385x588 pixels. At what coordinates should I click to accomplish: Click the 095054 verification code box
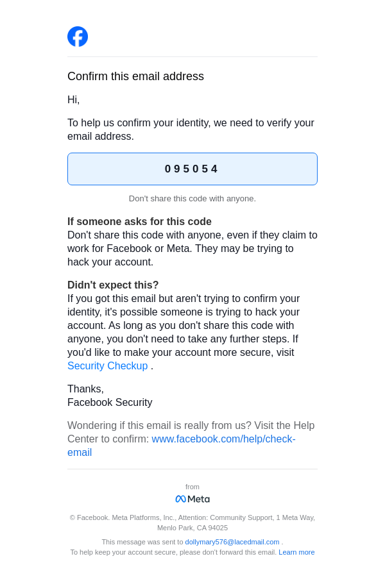coord(193,169)
